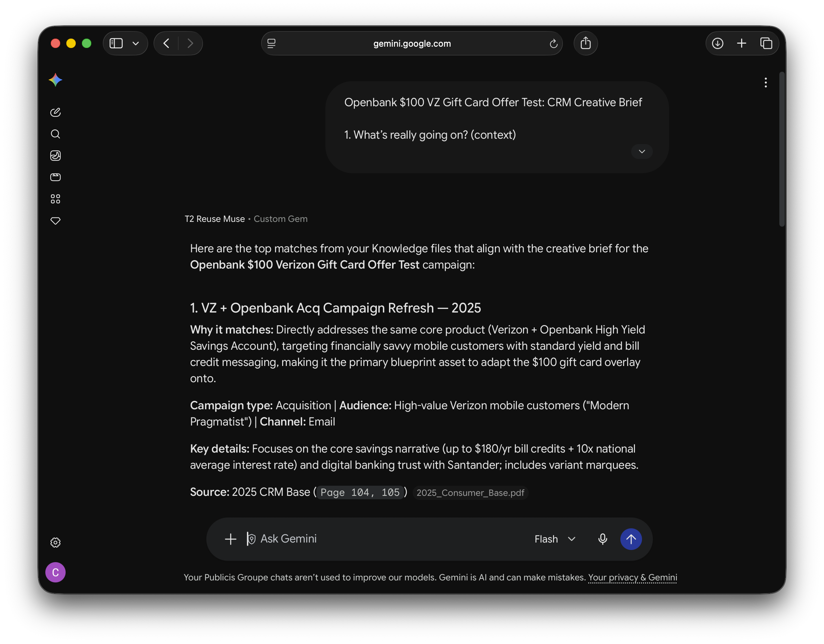The width and height of the screenshot is (824, 644).
Task: Click the page vertical scrollbar
Action: click(782, 150)
